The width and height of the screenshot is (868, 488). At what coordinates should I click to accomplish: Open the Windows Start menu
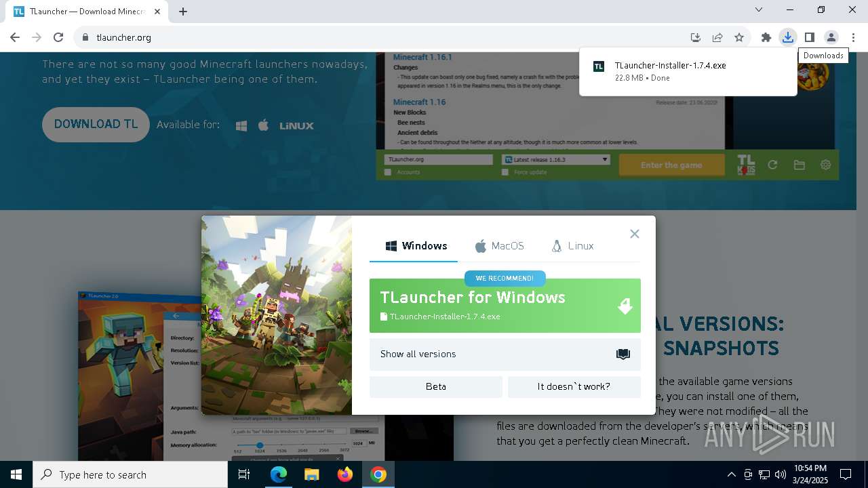(x=16, y=474)
